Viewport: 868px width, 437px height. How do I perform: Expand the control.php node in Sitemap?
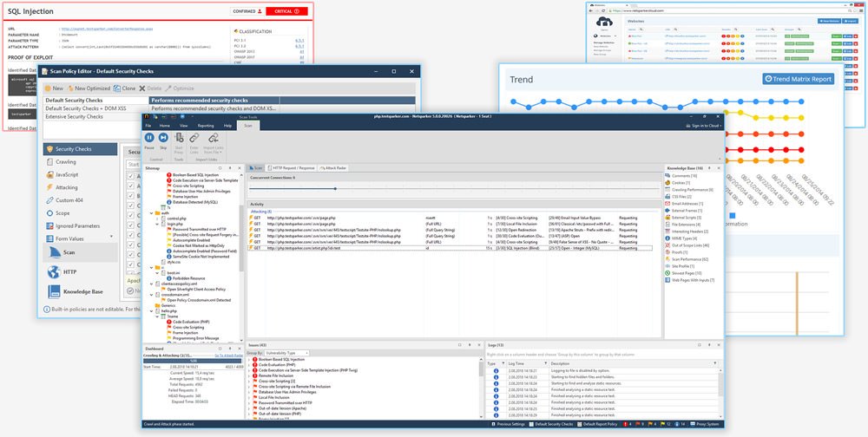point(158,218)
